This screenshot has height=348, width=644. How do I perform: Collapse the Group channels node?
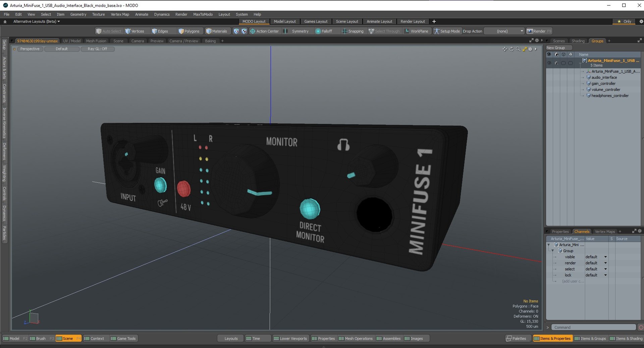(x=553, y=251)
